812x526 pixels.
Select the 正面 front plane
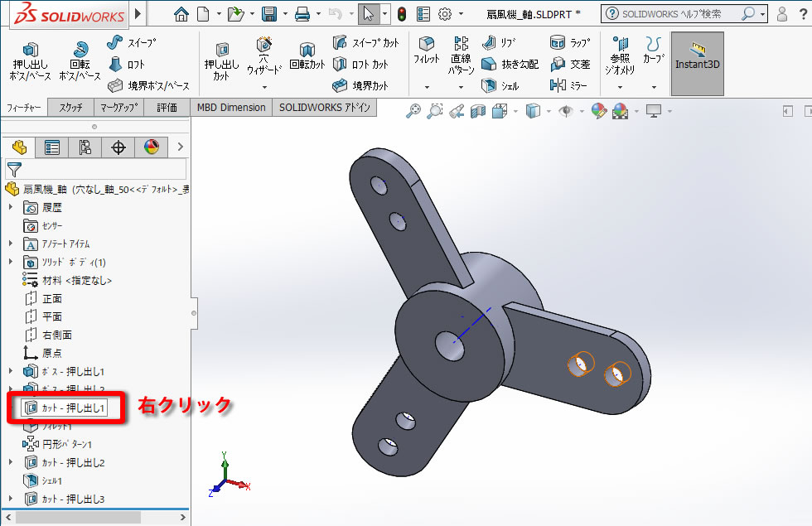point(43,298)
